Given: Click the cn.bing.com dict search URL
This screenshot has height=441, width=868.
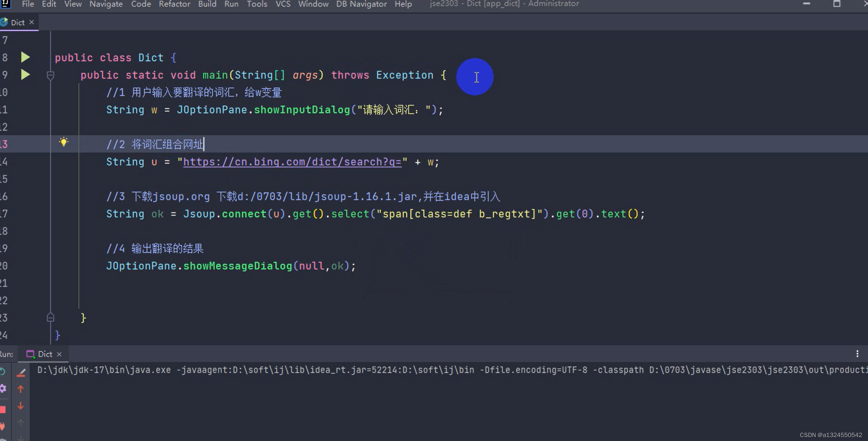Looking at the screenshot, I should (292, 162).
